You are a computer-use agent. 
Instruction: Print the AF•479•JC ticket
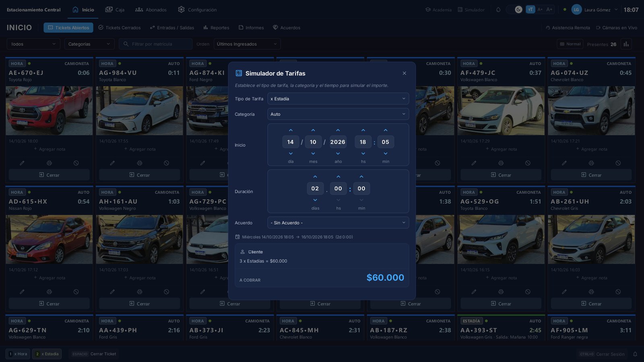(x=501, y=163)
